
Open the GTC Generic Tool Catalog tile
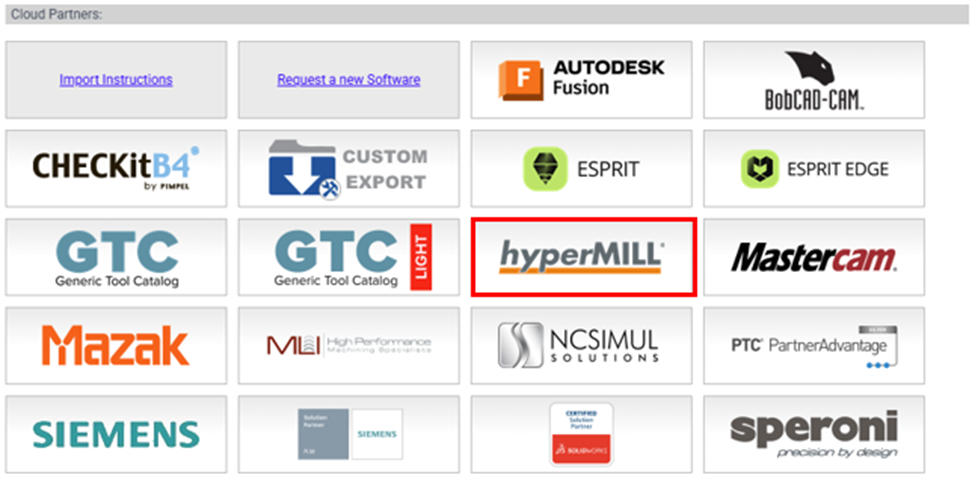pos(116,257)
